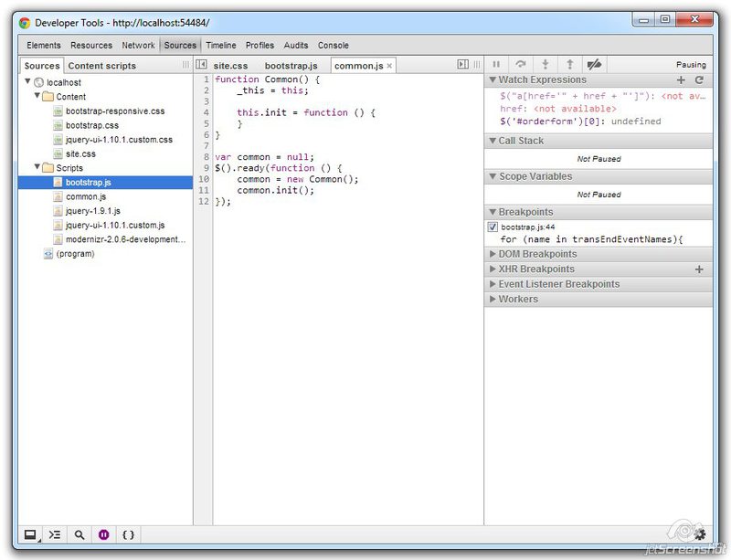The width and height of the screenshot is (731, 560).
Task: Close the common.js editor tab
Action: click(x=389, y=65)
